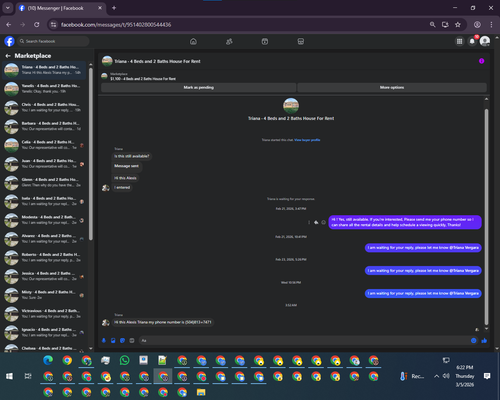Open the Watch video icon in the top navigation

pyautogui.click(x=265, y=41)
